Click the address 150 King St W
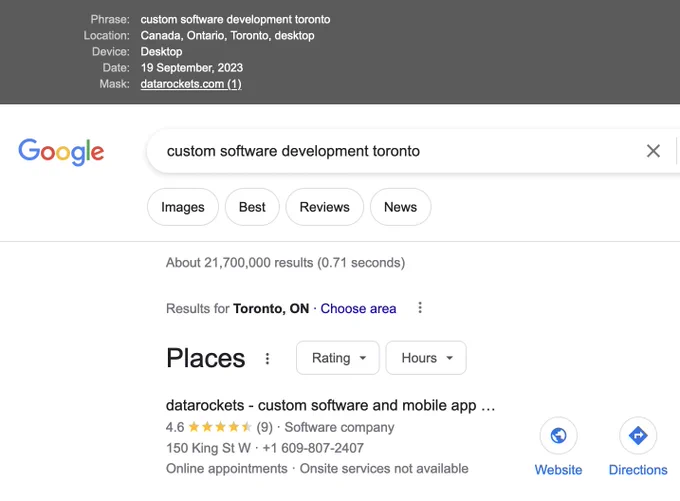The height and width of the screenshot is (501, 680). point(208,448)
